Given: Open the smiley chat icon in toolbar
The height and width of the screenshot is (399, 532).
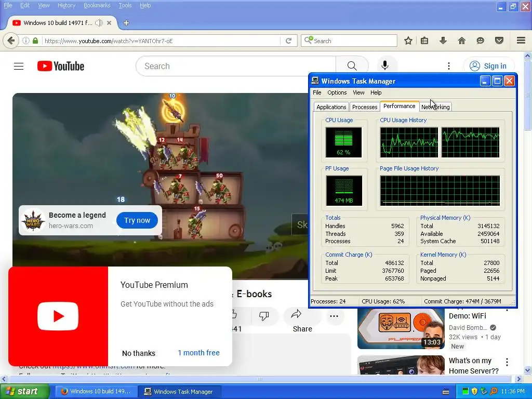Looking at the screenshot, I should coord(480,41).
